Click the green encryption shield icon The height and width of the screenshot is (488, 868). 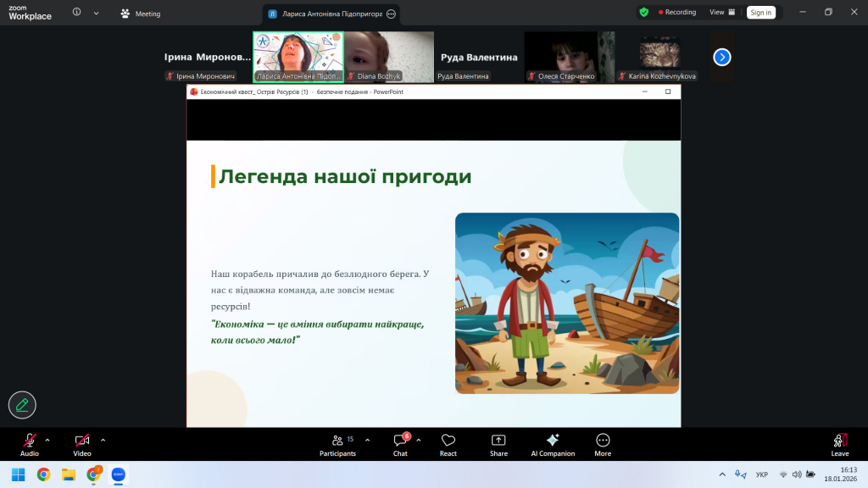click(644, 13)
